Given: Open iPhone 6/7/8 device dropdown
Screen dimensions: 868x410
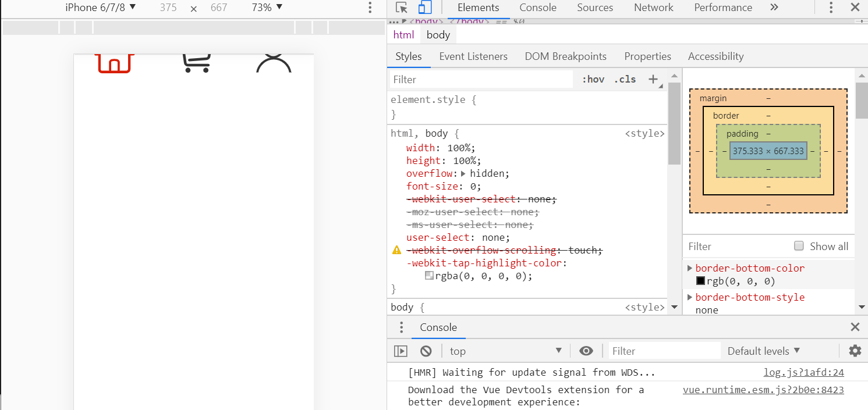Looking at the screenshot, I should pos(100,8).
